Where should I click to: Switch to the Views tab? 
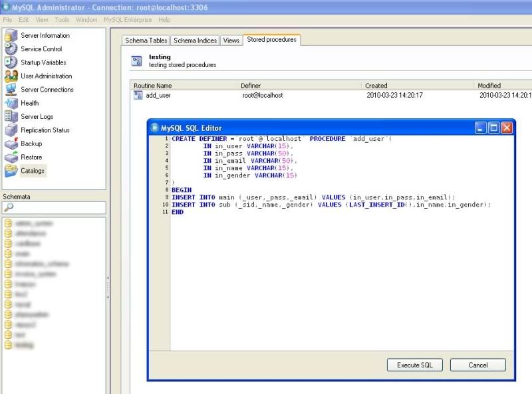pyautogui.click(x=231, y=41)
